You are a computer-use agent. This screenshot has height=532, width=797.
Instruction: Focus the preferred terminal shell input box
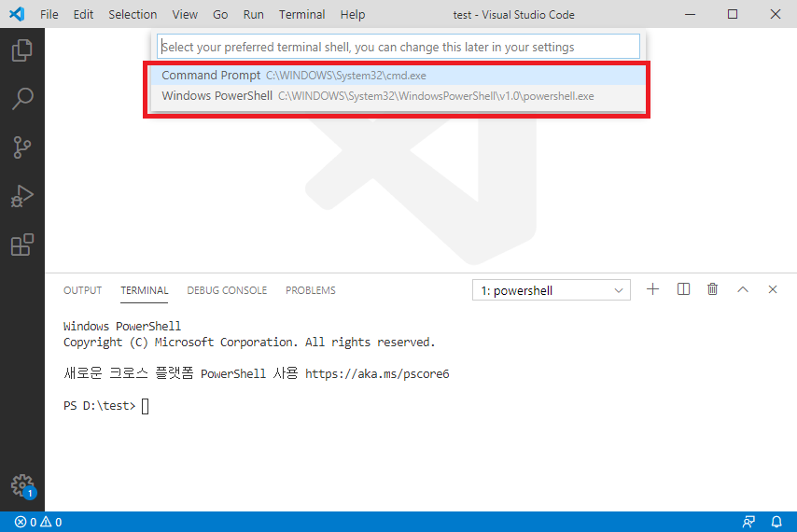click(x=398, y=47)
